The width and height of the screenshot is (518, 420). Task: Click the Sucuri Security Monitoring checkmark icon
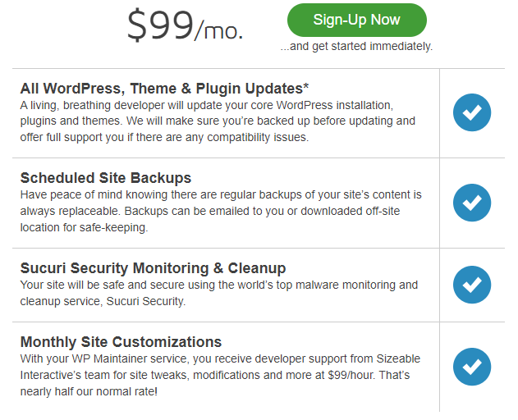[472, 285]
